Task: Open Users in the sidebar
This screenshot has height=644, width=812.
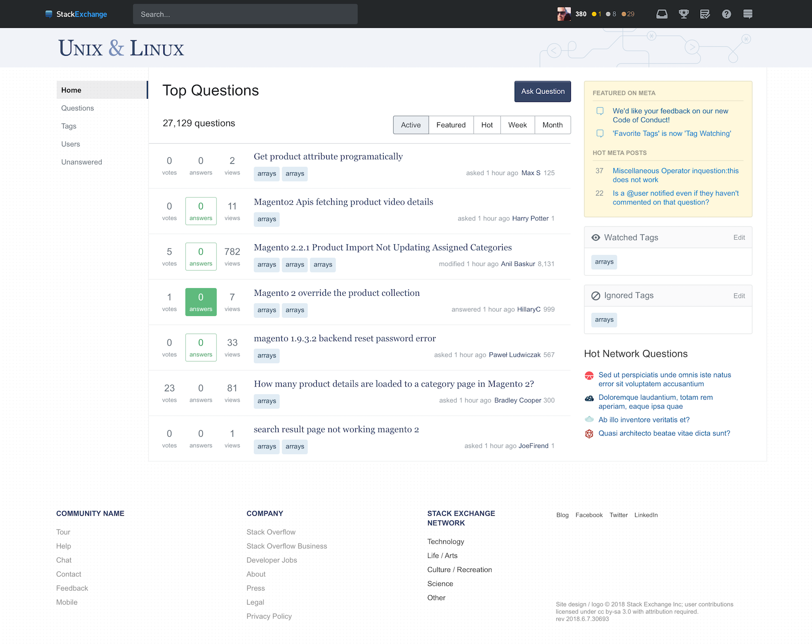Action: [x=71, y=144]
